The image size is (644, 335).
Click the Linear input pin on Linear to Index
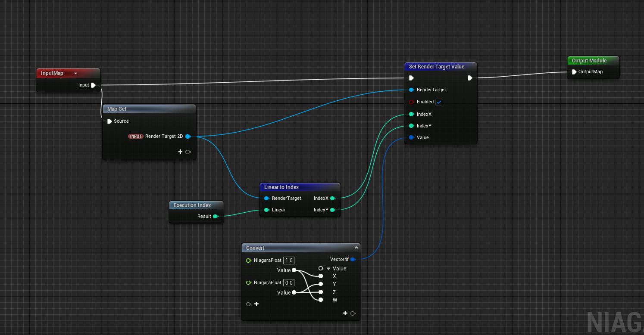(x=266, y=210)
